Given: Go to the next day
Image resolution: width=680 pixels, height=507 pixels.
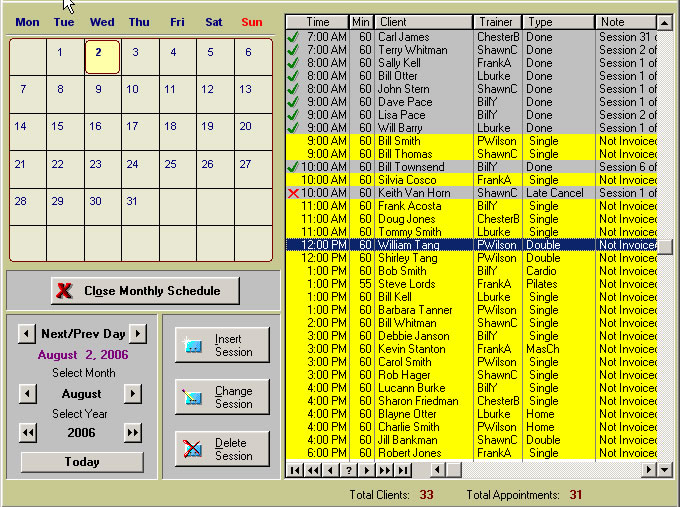Looking at the screenshot, I should (137, 333).
